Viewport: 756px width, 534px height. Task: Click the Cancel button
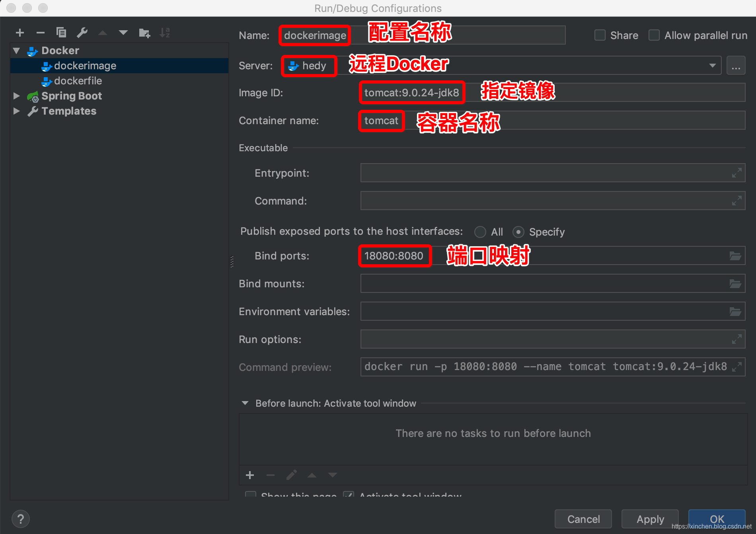pyautogui.click(x=583, y=519)
